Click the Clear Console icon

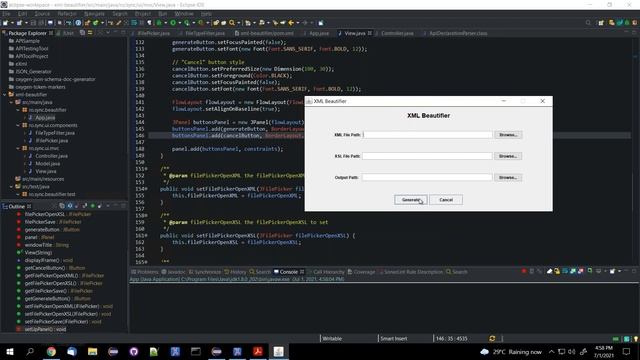549,271
